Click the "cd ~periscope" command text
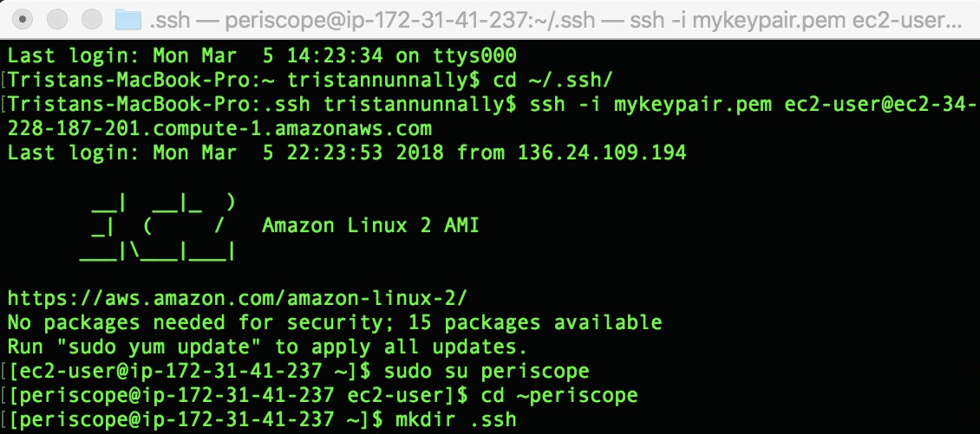Screen dimensions: 980x434 (559, 395)
